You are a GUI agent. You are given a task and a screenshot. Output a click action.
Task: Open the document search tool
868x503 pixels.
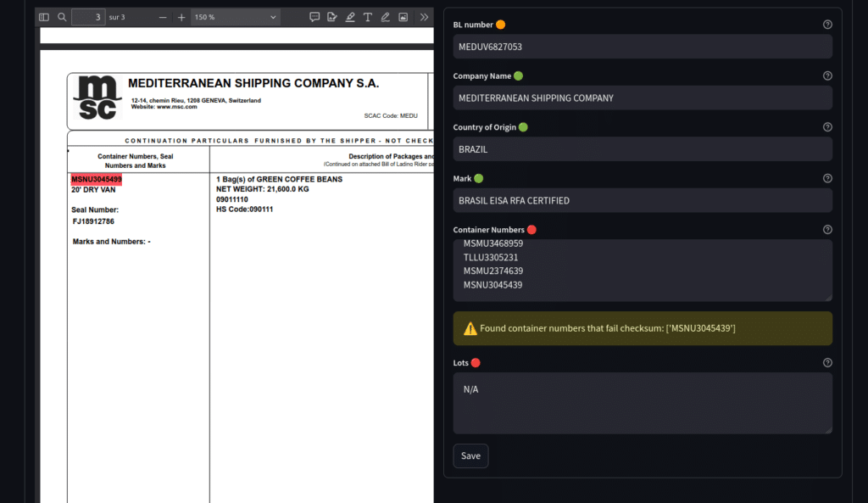[62, 16]
